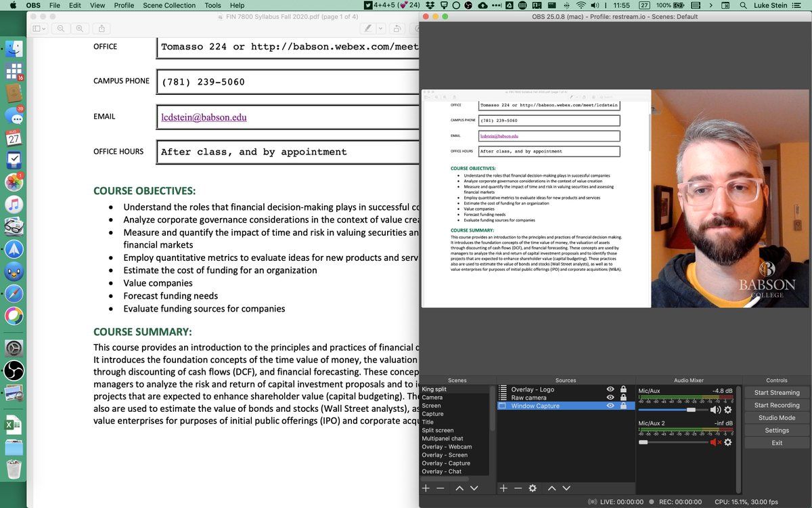Click the Preview share icon
Viewport: 812px width, 508px height.
[x=102, y=28]
